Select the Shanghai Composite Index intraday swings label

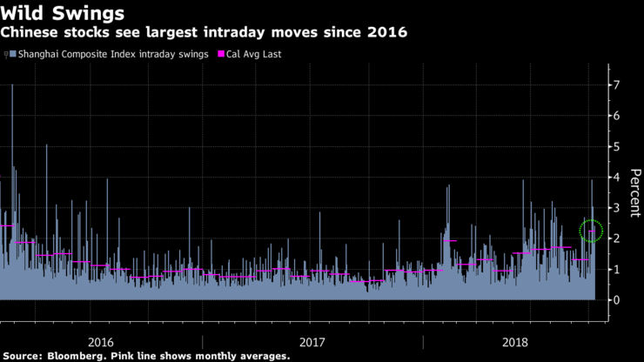(113, 54)
